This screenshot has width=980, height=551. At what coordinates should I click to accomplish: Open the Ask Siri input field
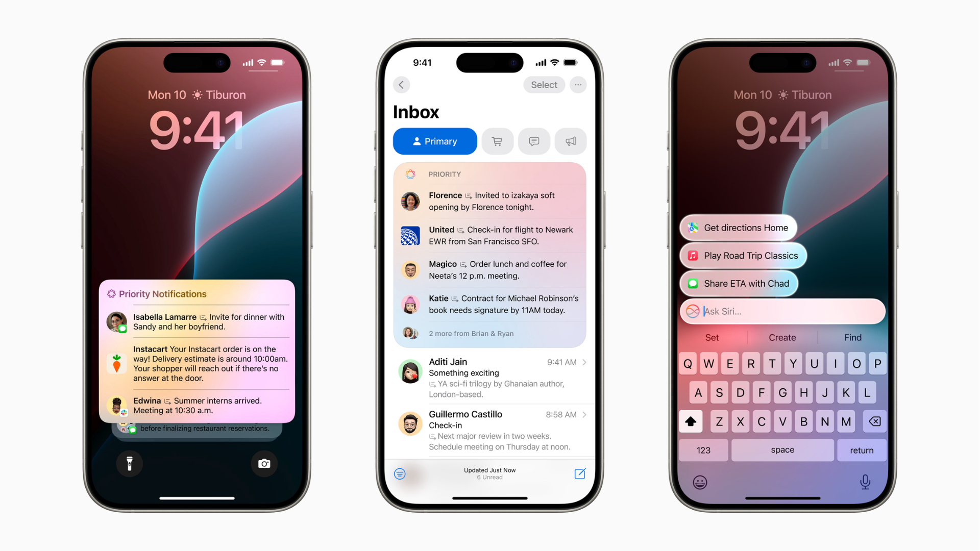(783, 311)
